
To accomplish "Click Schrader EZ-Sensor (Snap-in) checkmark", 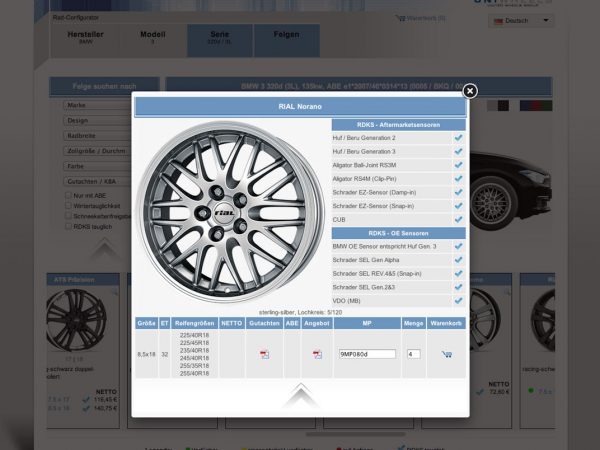I will coord(458,206).
